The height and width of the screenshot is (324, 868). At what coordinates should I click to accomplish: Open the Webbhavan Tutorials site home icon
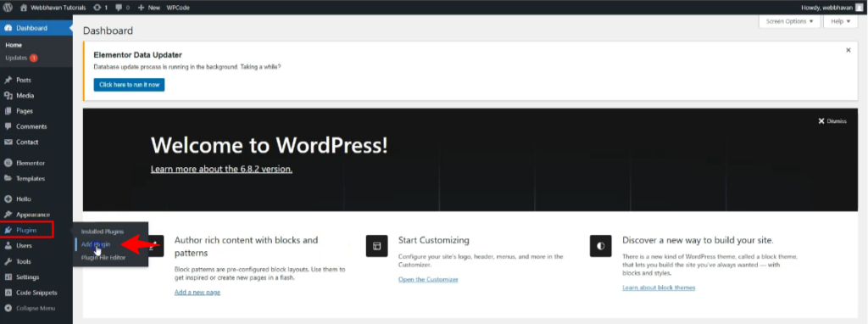click(x=23, y=8)
